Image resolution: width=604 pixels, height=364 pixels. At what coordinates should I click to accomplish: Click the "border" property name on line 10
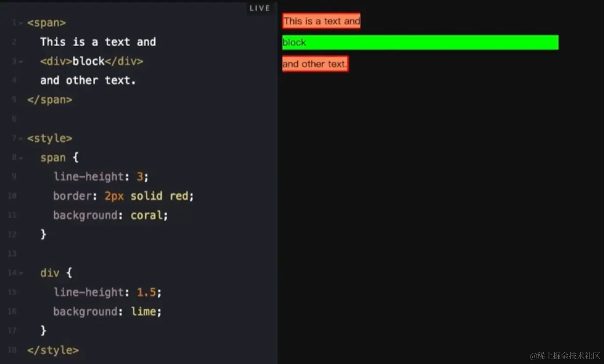click(x=72, y=196)
